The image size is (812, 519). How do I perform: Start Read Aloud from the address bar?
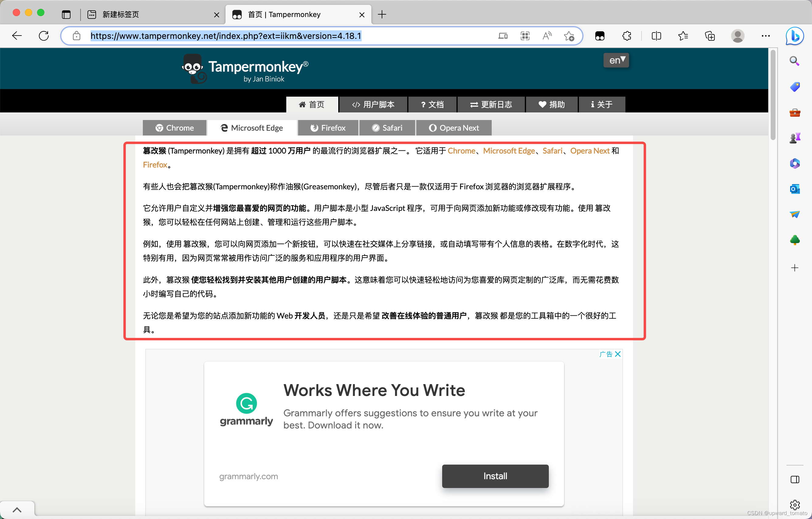click(547, 36)
